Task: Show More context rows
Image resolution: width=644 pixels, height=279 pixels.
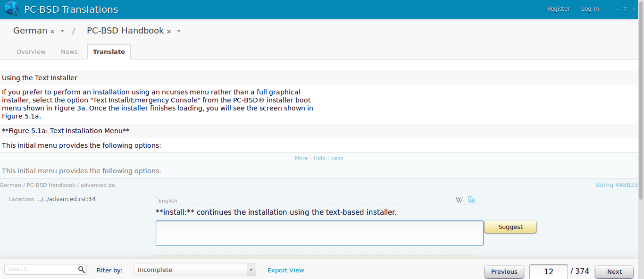Action: [301, 159]
